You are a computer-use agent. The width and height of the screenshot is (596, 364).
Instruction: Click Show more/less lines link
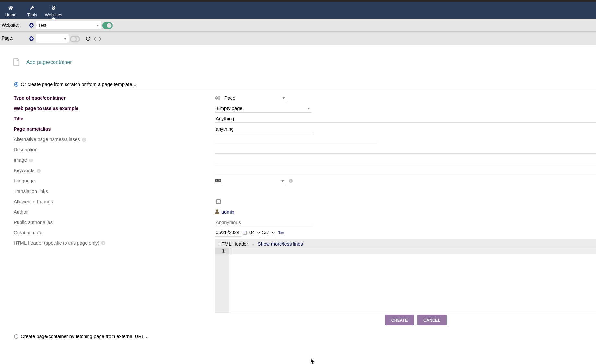tap(280, 244)
